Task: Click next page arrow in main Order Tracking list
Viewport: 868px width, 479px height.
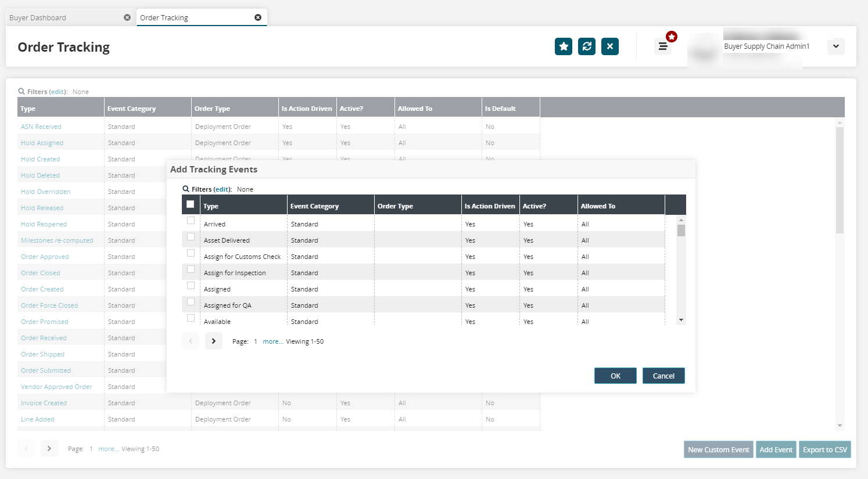Action: pyautogui.click(x=49, y=449)
